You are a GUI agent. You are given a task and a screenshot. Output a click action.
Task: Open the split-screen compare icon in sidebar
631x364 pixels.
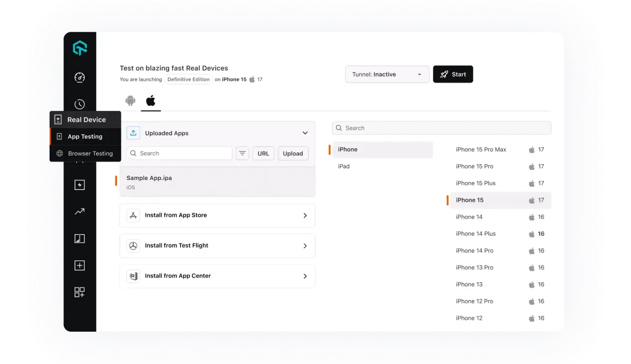[x=80, y=239]
